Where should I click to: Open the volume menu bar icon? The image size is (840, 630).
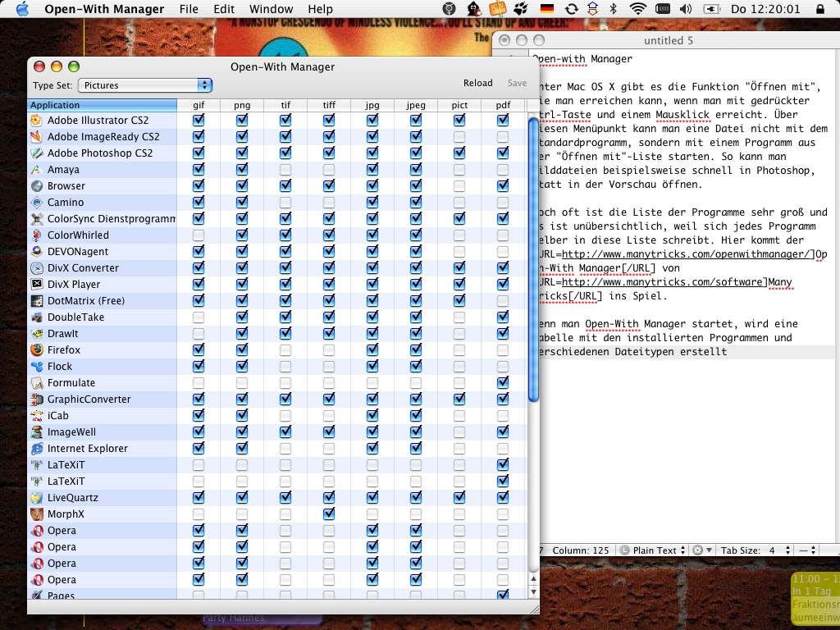685,8
